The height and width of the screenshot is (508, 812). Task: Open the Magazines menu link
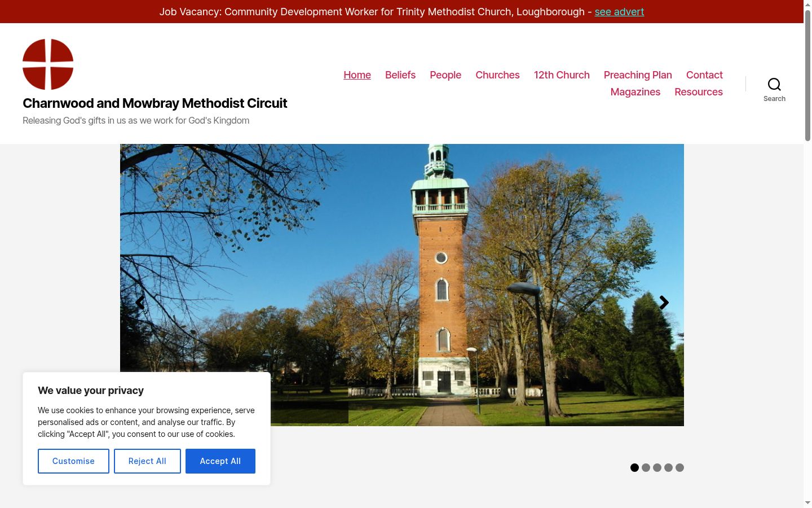click(x=636, y=92)
